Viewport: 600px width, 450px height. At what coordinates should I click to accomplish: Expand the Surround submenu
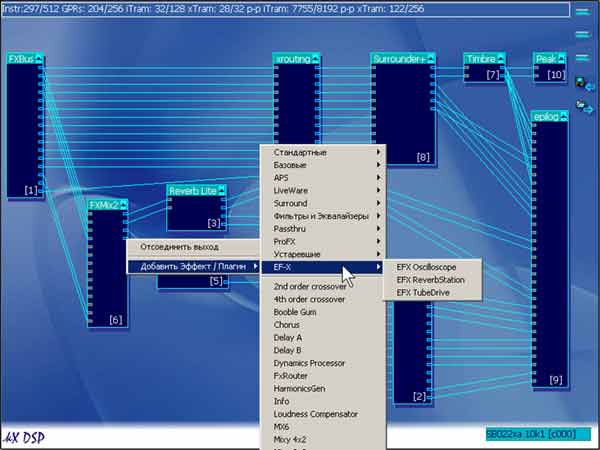click(323, 203)
